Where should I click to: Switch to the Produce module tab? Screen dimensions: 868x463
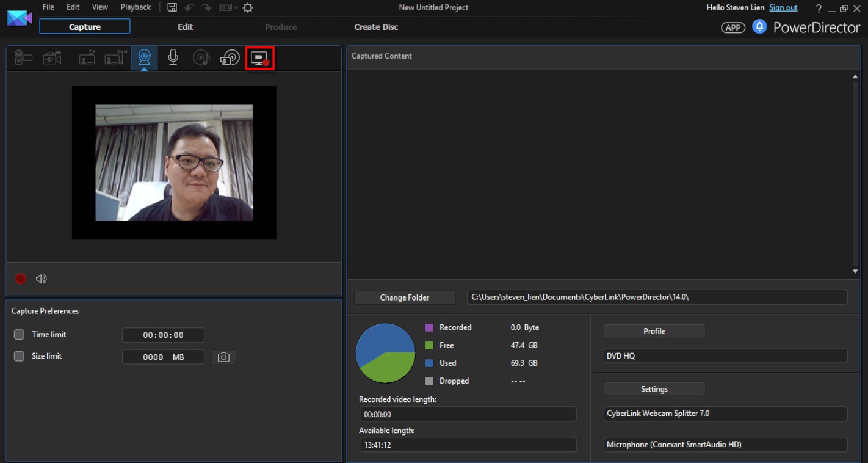pos(281,27)
